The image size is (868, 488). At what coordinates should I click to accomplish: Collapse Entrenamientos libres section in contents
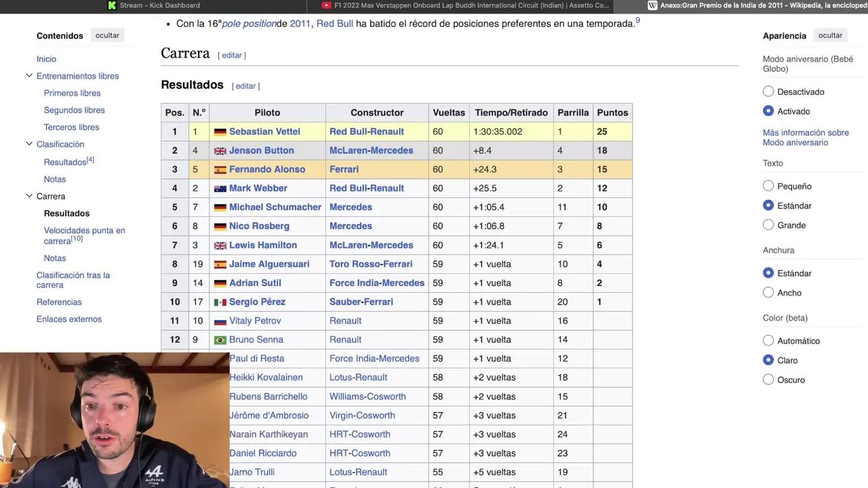click(29, 76)
